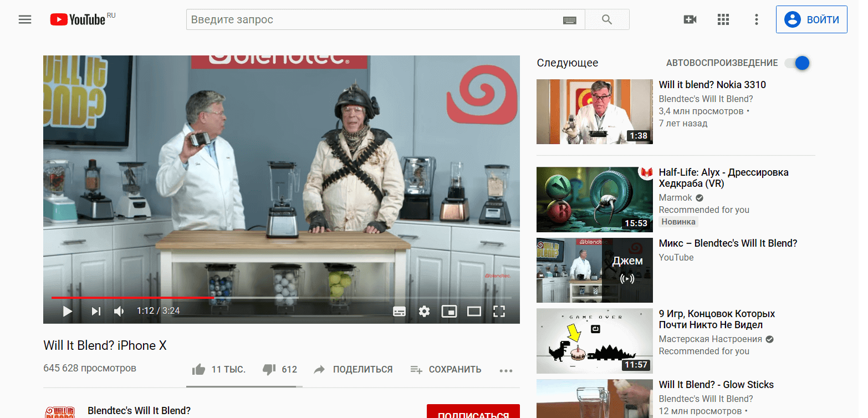The height and width of the screenshot is (418, 868).
Task: Like the video with thumbs up
Action: [x=198, y=369]
